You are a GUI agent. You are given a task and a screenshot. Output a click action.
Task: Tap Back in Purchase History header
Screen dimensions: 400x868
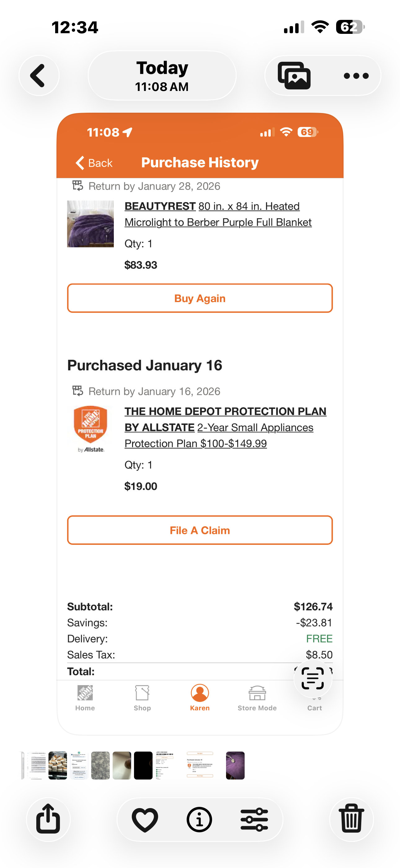click(x=94, y=163)
